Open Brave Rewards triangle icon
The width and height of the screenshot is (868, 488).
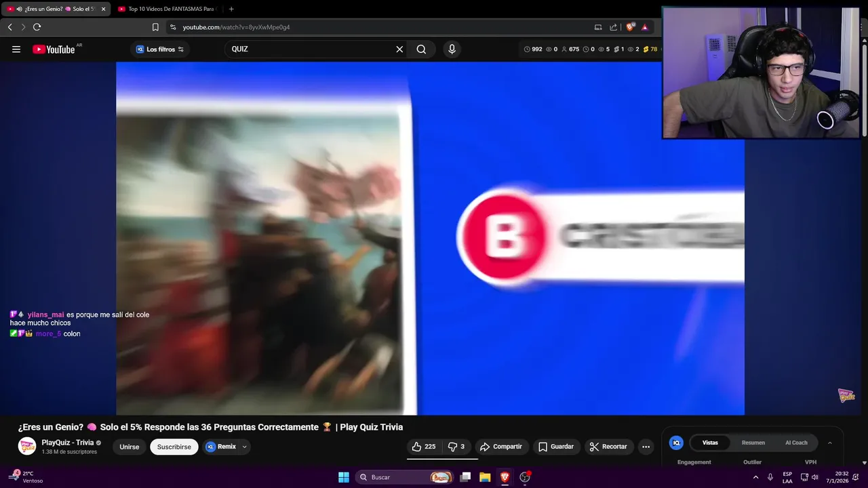(645, 27)
